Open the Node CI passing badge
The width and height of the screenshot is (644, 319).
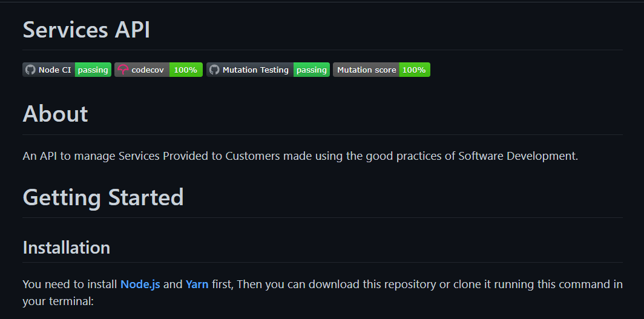[x=67, y=70]
